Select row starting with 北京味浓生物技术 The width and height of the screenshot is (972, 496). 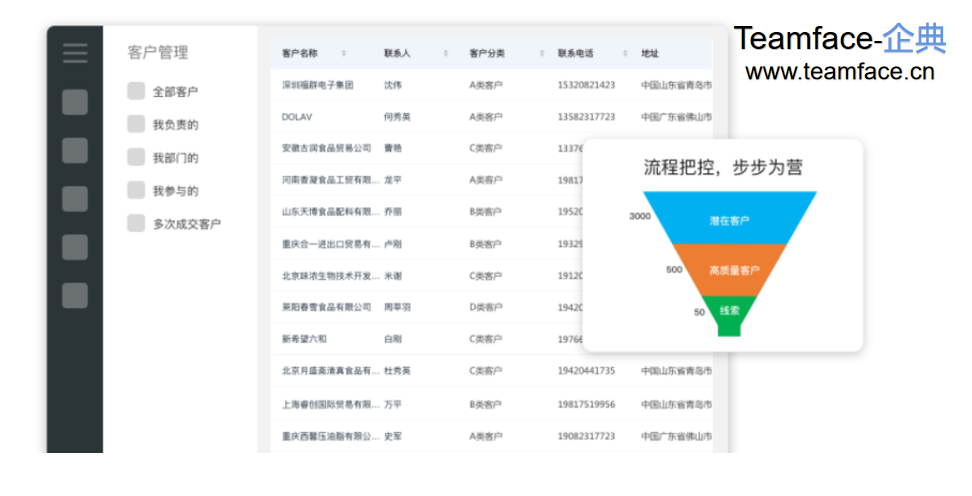click(x=491, y=275)
